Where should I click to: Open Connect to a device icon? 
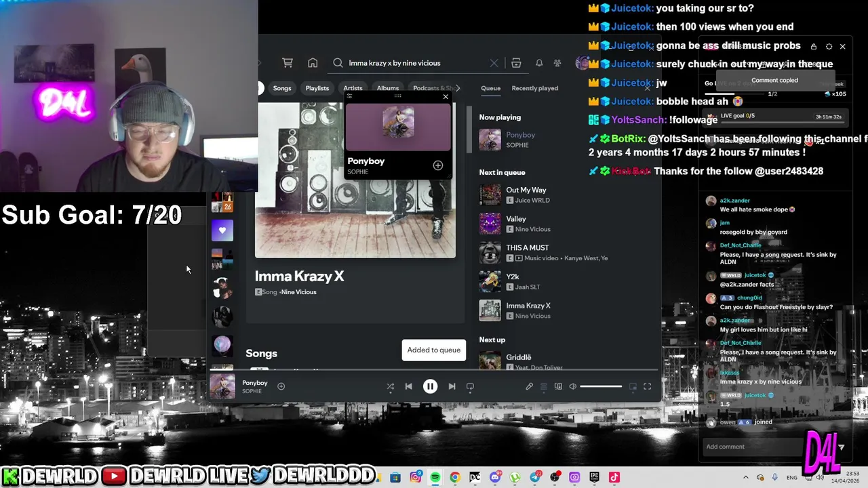558,386
